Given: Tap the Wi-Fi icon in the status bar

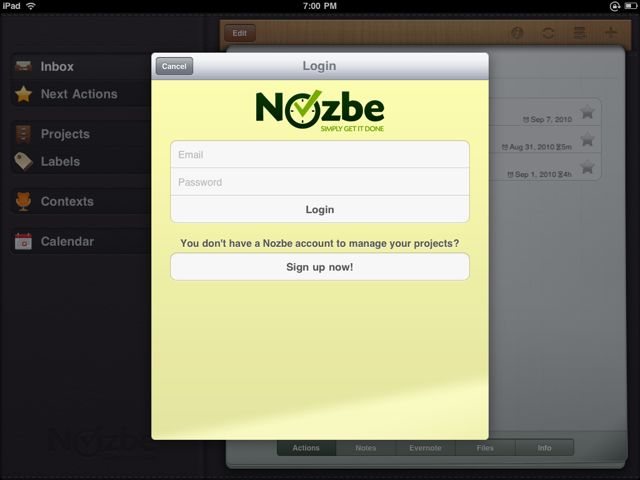Looking at the screenshot, I should pos(31,6).
